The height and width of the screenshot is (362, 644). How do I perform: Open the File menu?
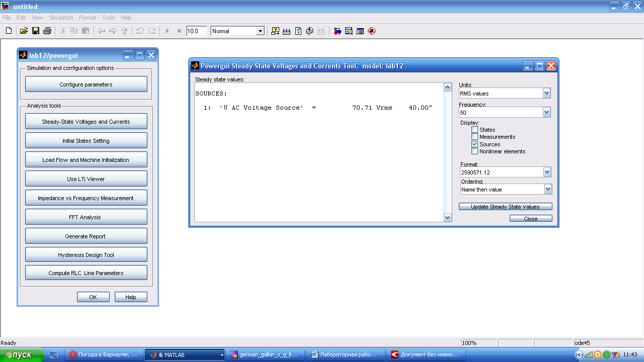(x=7, y=18)
